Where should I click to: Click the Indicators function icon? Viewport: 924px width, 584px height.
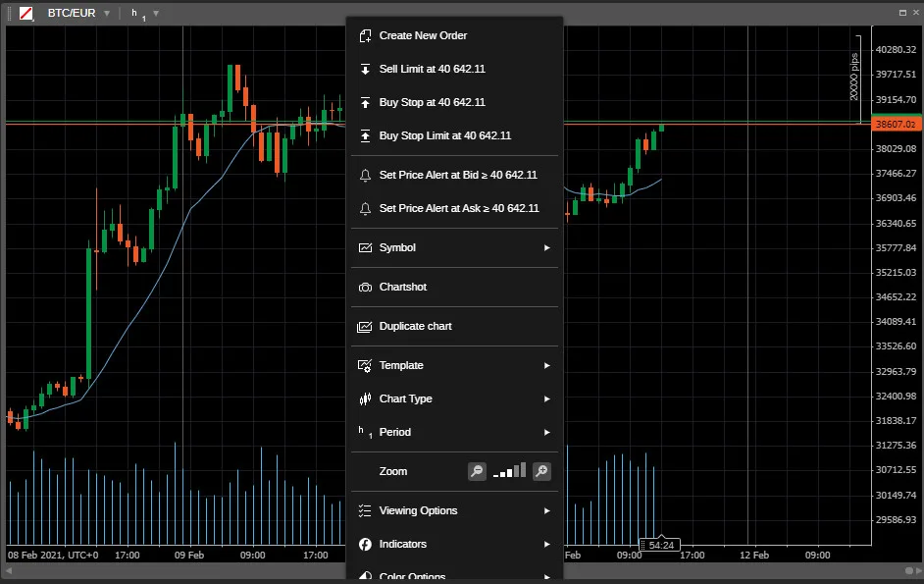[x=365, y=545]
